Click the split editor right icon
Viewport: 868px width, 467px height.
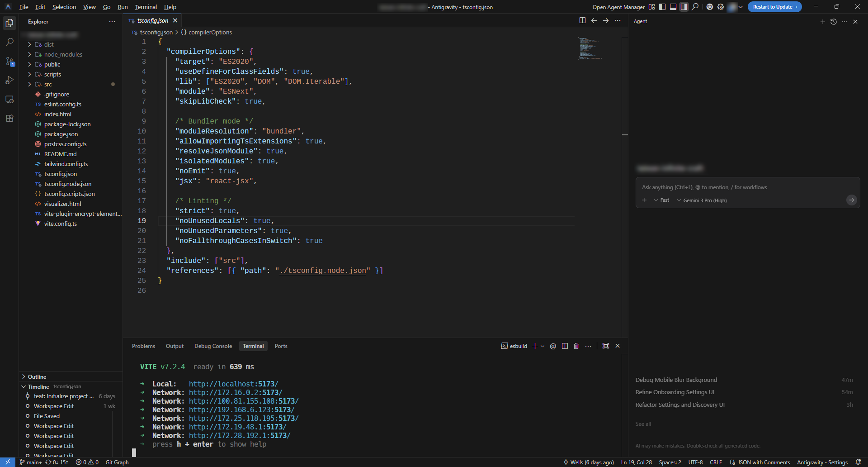[582, 20]
